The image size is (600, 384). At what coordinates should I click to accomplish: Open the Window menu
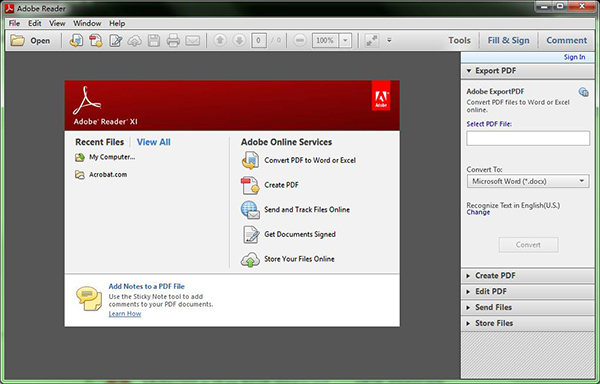[x=87, y=23]
